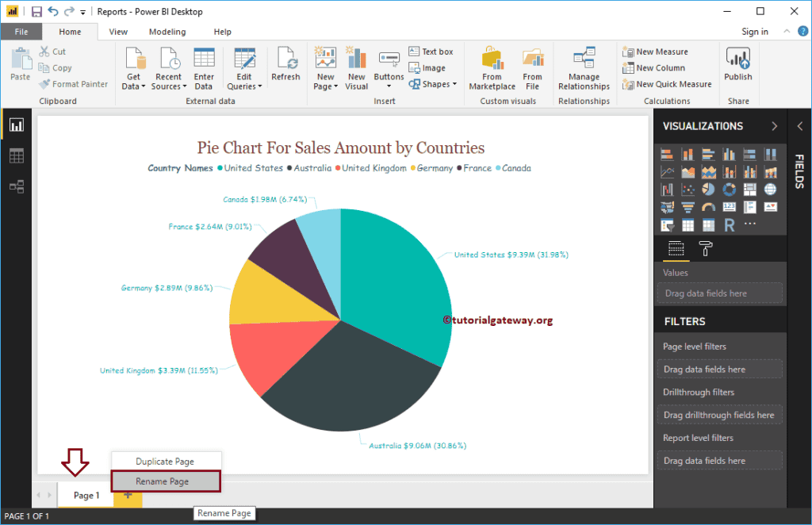Click the plus button to add a page

(x=127, y=495)
